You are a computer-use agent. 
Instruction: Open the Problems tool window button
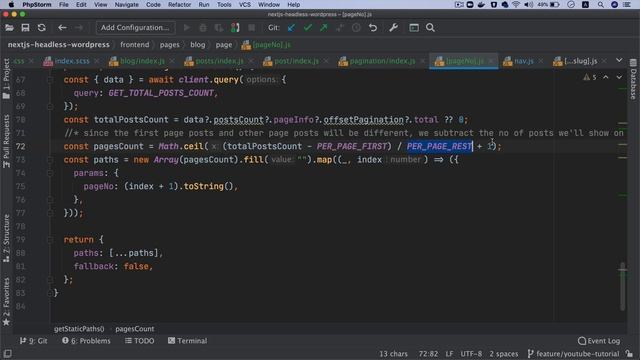click(x=86, y=341)
